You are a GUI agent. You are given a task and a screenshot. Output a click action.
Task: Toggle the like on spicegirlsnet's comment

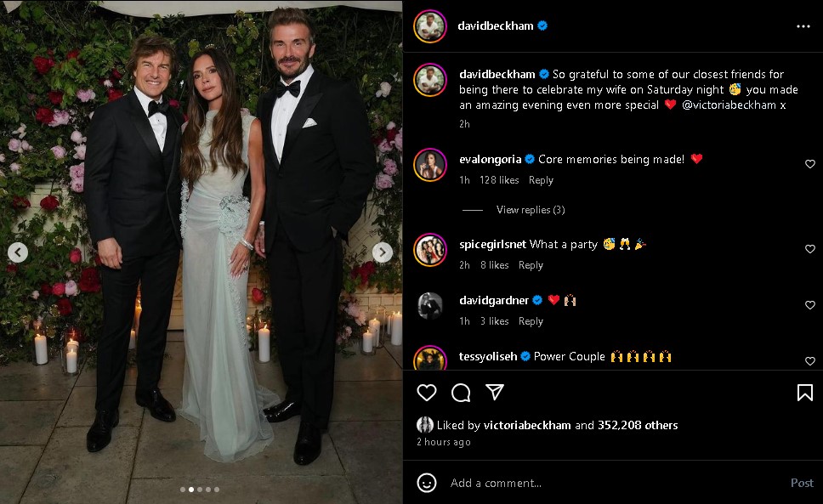[809, 248]
